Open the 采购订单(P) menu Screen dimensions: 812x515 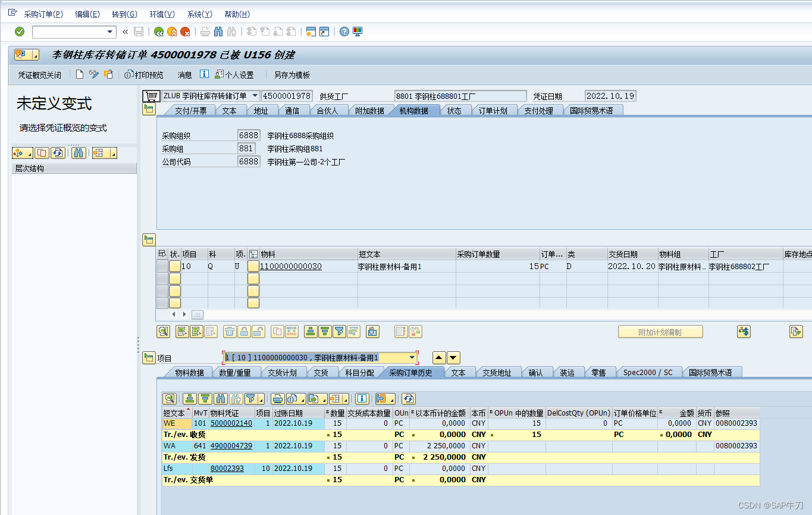pos(43,14)
